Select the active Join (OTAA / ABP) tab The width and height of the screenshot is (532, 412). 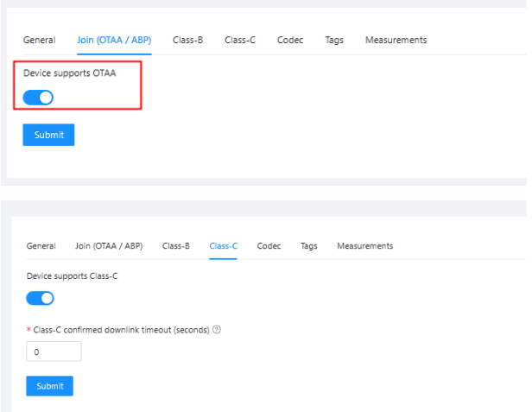point(109,40)
